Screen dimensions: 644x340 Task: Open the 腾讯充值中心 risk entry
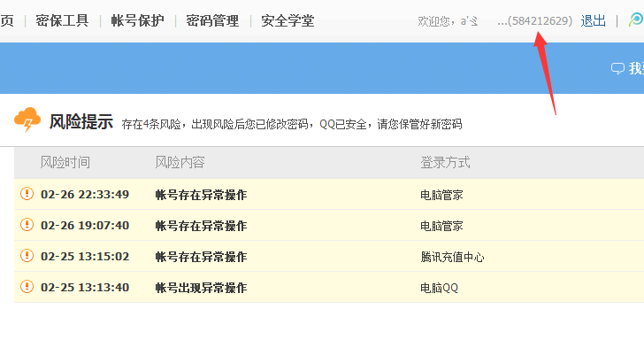pos(452,257)
